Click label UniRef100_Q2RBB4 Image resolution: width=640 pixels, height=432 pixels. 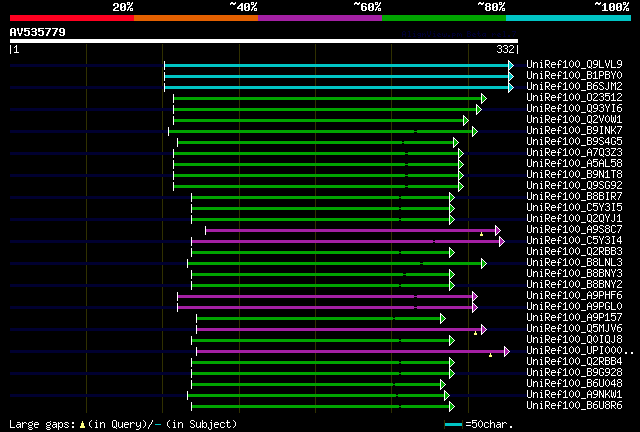[x=574, y=362]
